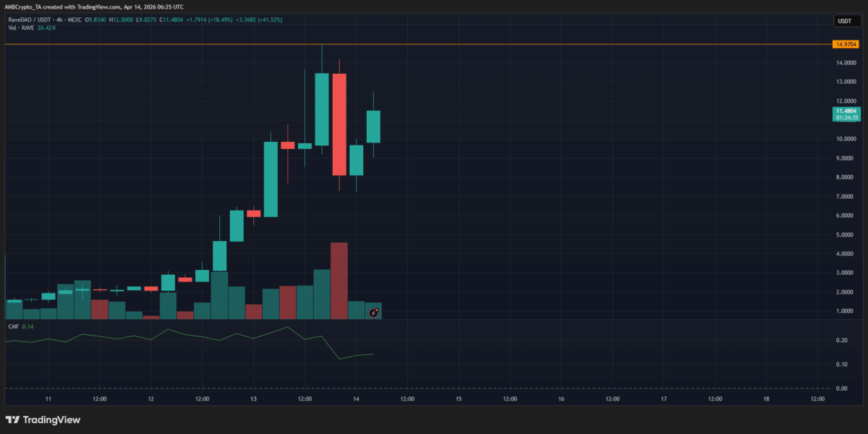Click the teal 11.4804 current price label
Screen dimensions: 868x434
pos(846,111)
